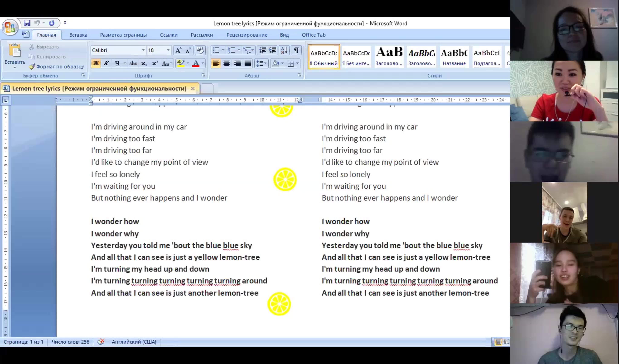The image size is (619, 364).
Task: Click Число слов: 256 status
Action: (70, 342)
